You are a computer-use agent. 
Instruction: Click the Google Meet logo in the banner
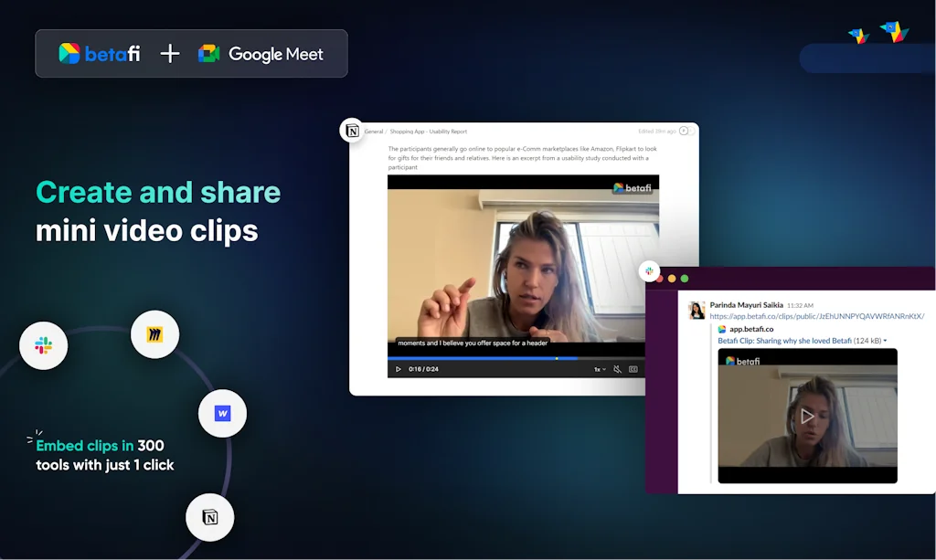pyautogui.click(x=261, y=54)
